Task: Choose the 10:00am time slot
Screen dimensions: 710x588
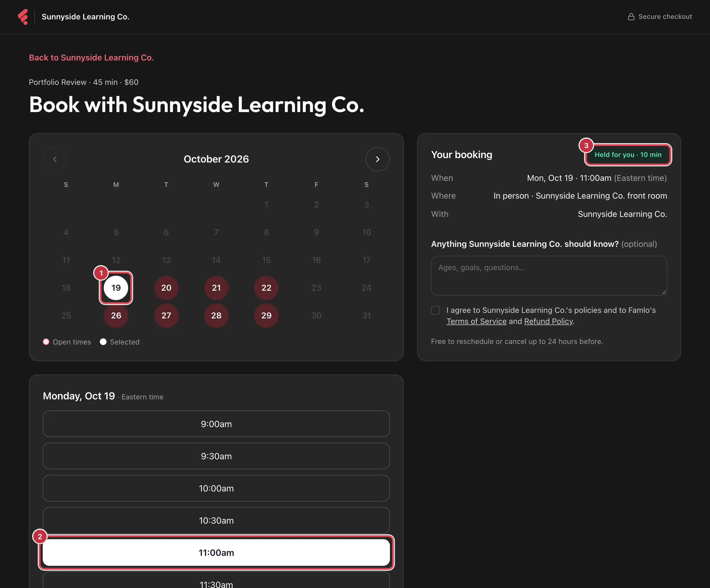Action: 216,488
